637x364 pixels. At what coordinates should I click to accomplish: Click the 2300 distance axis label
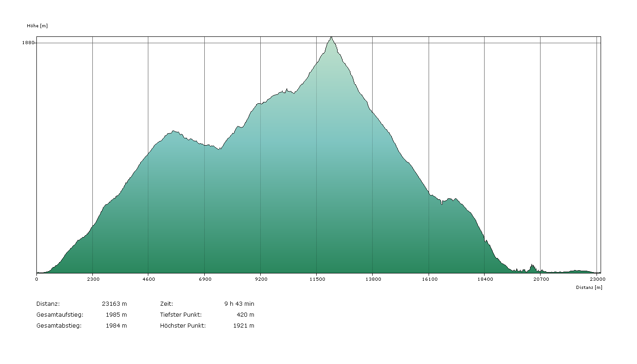(x=92, y=279)
